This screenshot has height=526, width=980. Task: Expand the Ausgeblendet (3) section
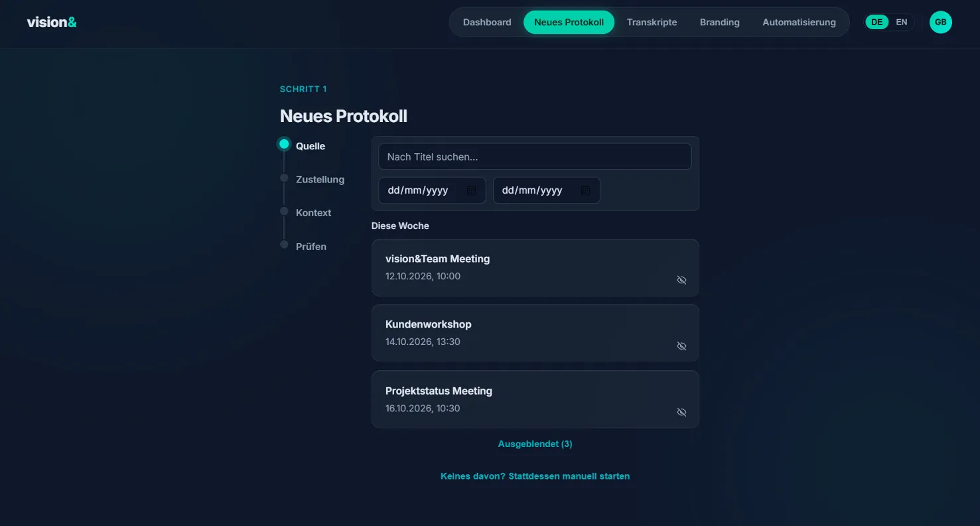pyautogui.click(x=535, y=444)
